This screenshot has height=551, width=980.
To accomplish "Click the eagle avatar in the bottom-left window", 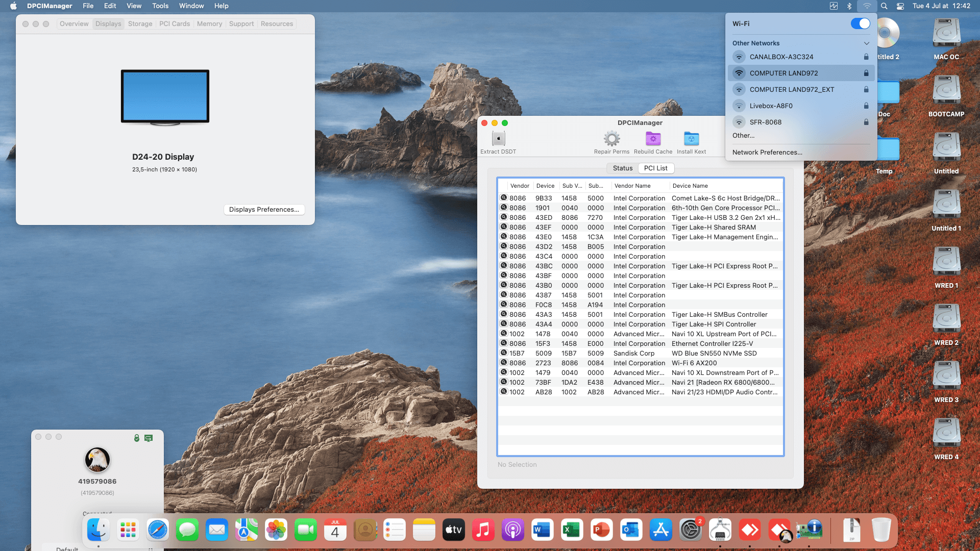I will click(97, 460).
